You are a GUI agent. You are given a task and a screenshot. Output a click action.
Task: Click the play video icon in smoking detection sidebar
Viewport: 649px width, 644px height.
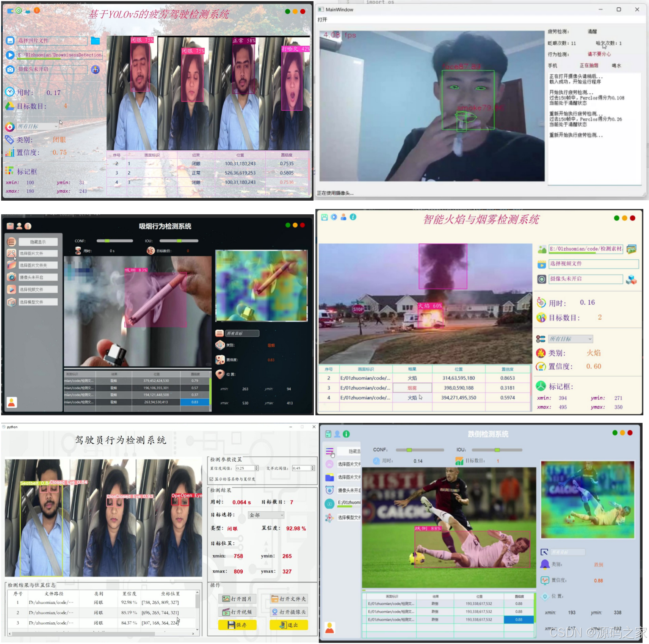[11, 289]
